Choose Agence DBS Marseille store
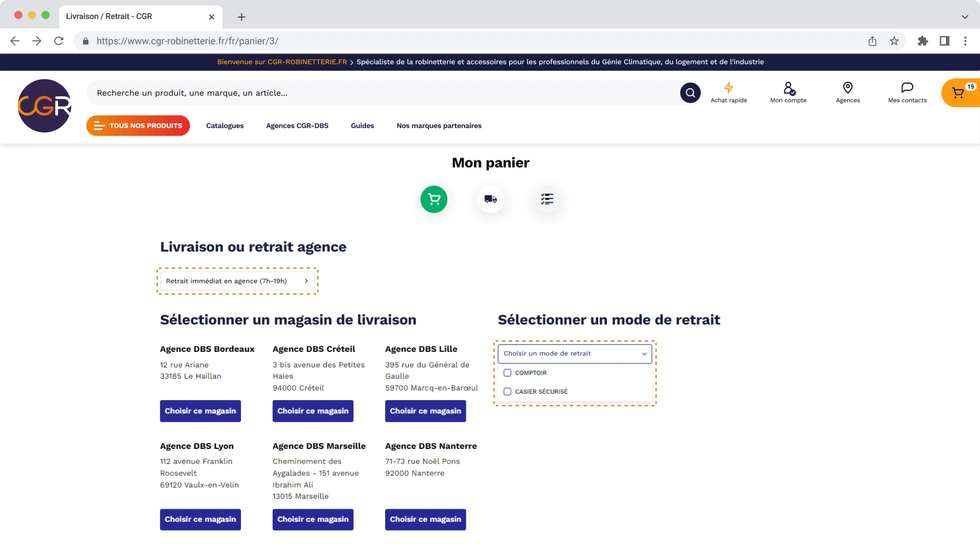Image resolution: width=980 pixels, height=544 pixels. (x=313, y=519)
